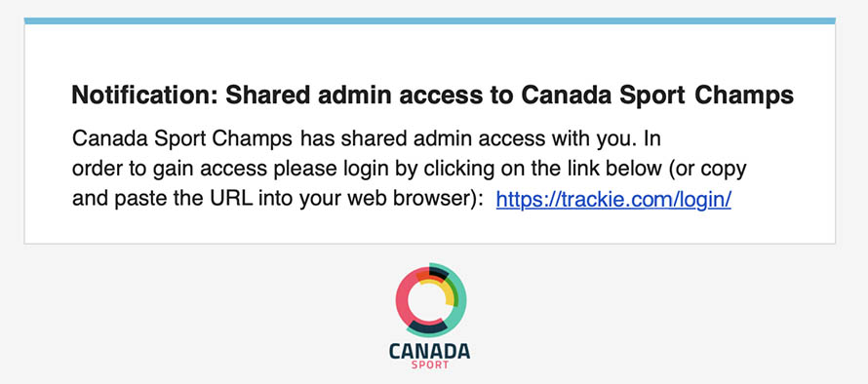Click the blue bar atop the notification card
This screenshot has height=384, width=868.
(429, 21)
